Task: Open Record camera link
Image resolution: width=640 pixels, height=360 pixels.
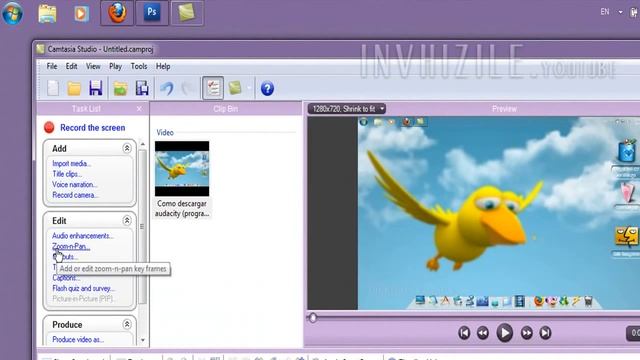Action: [75, 195]
